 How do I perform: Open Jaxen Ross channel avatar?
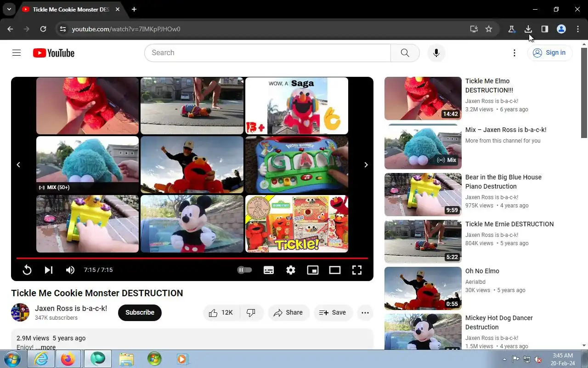click(x=20, y=312)
